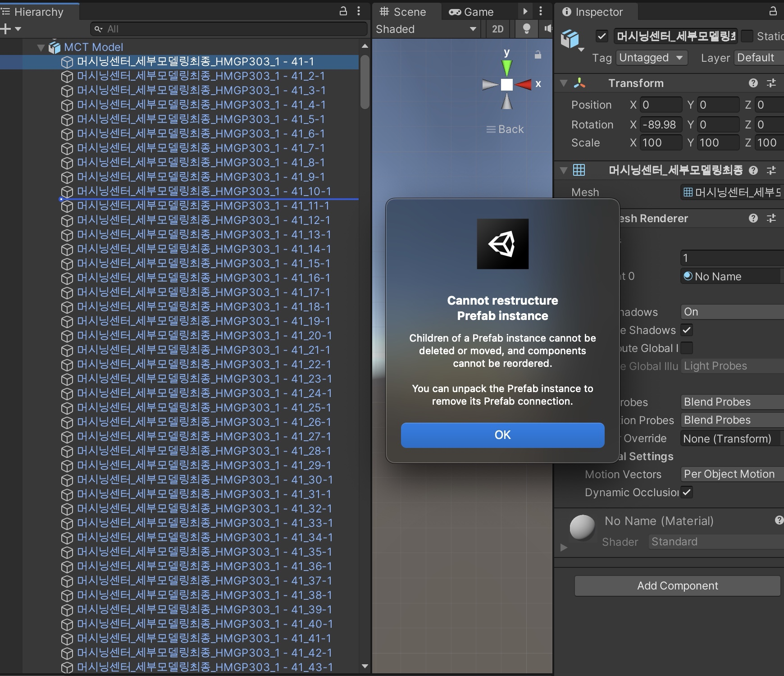This screenshot has height=676, width=784.
Task: Open the Layer Default dropdown
Action: coord(759,58)
